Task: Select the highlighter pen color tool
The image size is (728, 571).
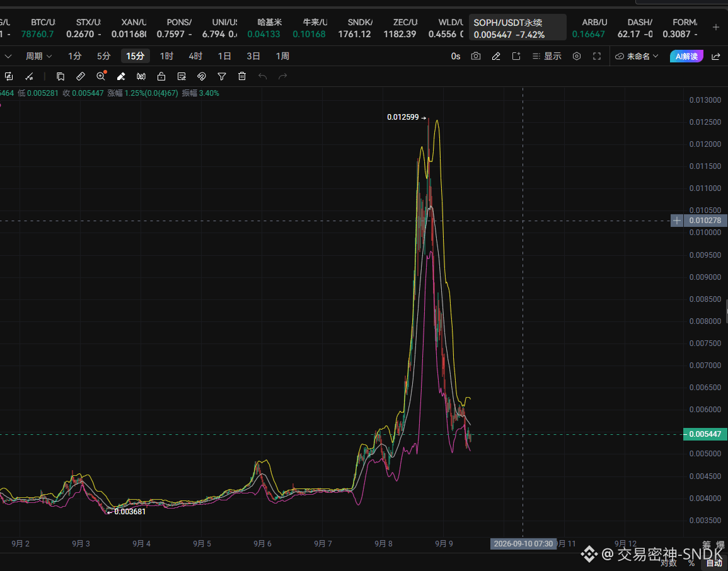Action: pyautogui.click(x=121, y=76)
